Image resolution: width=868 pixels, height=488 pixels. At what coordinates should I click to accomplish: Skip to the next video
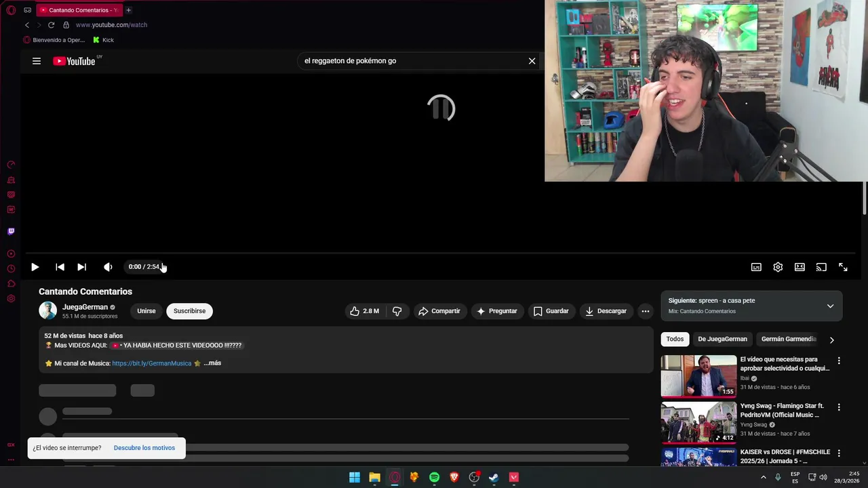(x=81, y=267)
